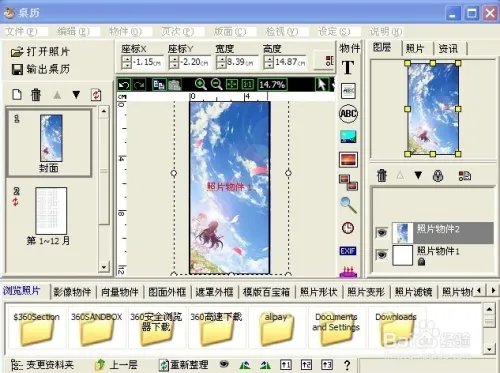
Task: Click the 14.7% zoom percentage field
Action: click(x=272, y=85)
